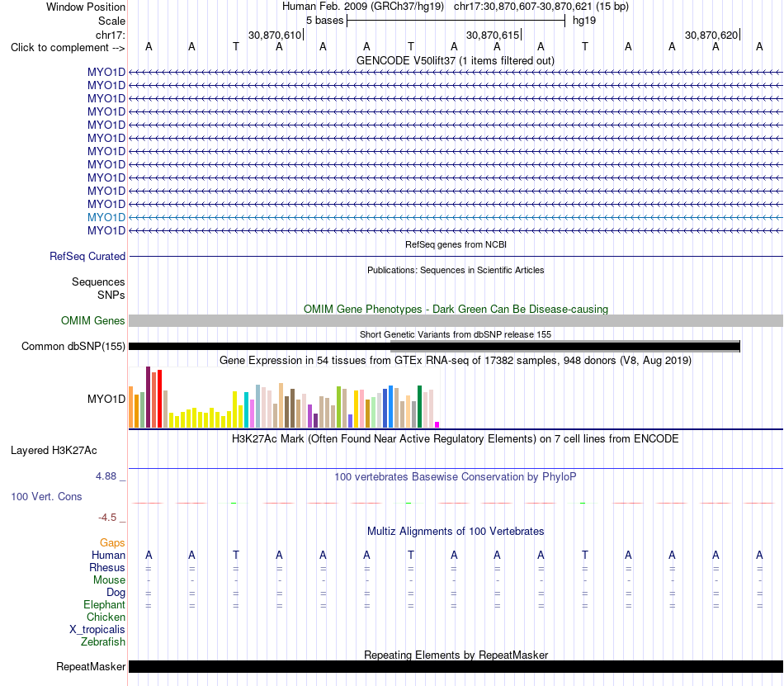Click the 'RepeatMasker' track label
The height and width of the screenshot is (686, 784).
pos(91,666)
